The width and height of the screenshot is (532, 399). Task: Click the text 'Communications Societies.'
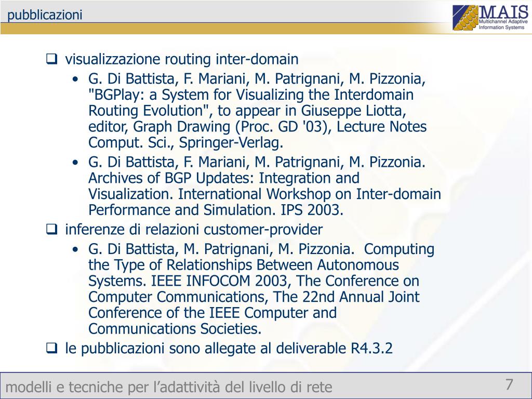click(175, 328)
